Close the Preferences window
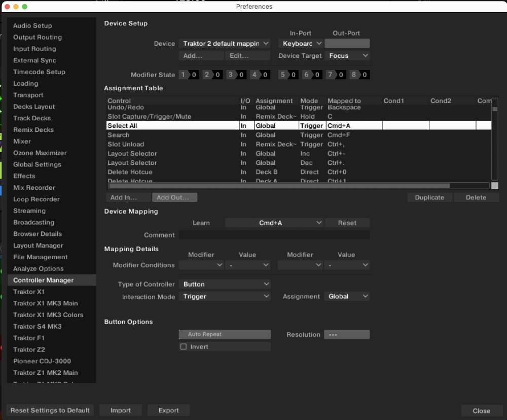Screen dimensions: 507x420 (482, 411)
